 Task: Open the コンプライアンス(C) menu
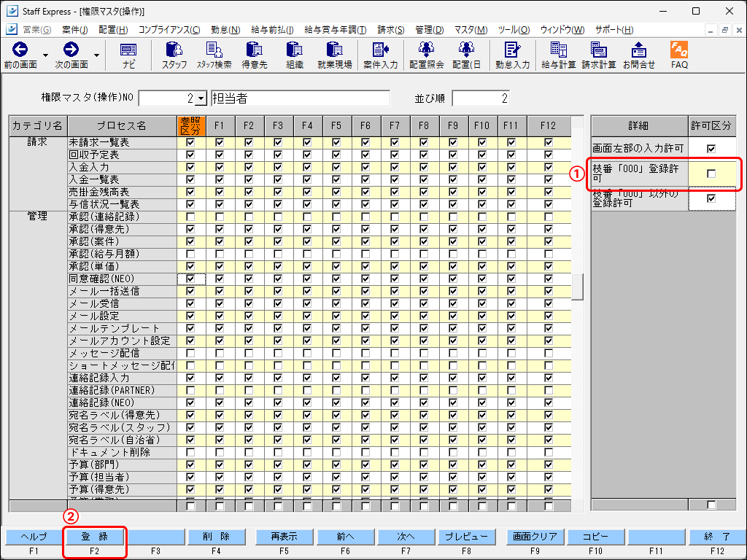(x=169, y=29)
